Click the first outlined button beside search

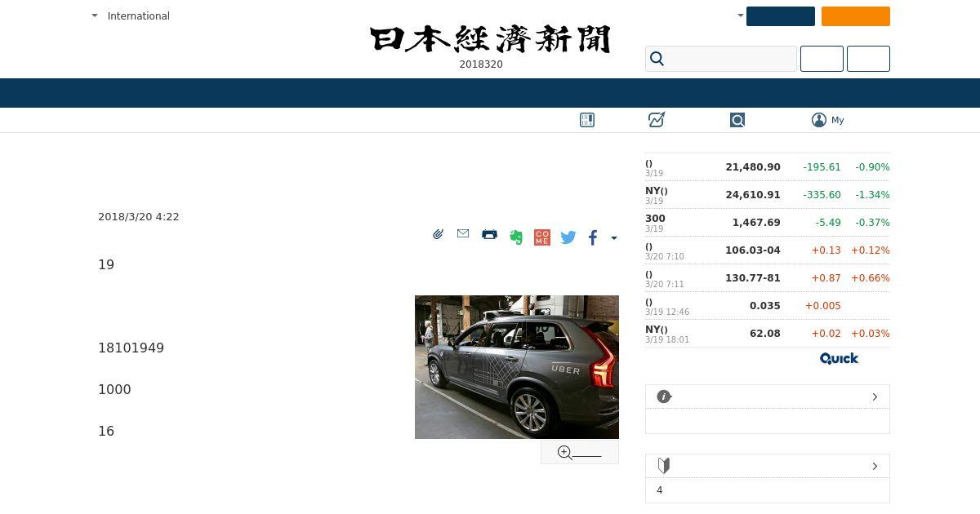coord(822,59)
